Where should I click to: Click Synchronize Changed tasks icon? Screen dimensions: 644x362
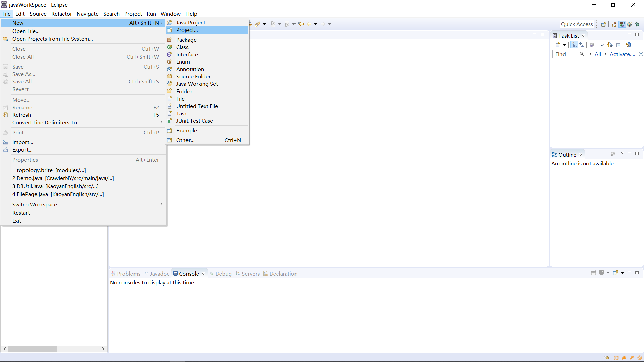tap(628, 45)
